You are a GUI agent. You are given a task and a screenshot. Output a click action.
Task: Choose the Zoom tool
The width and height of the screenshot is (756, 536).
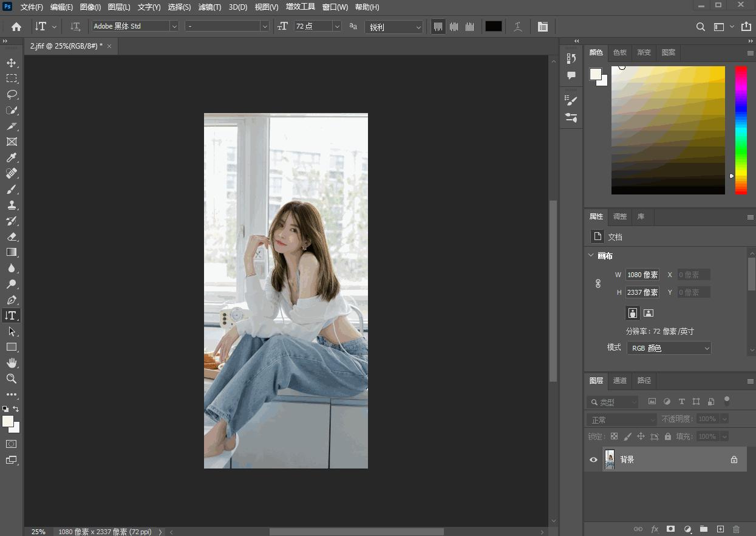click(x=12, y=379)
